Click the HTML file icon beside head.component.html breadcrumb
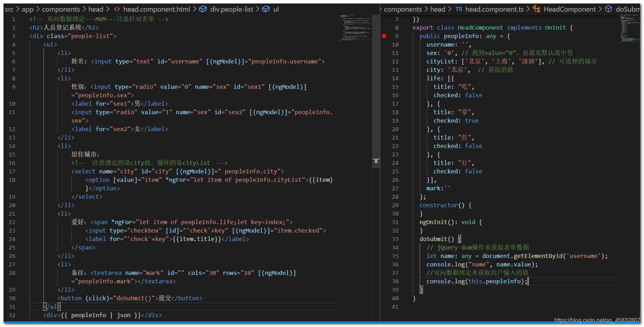644x327 pixels. 117,9
